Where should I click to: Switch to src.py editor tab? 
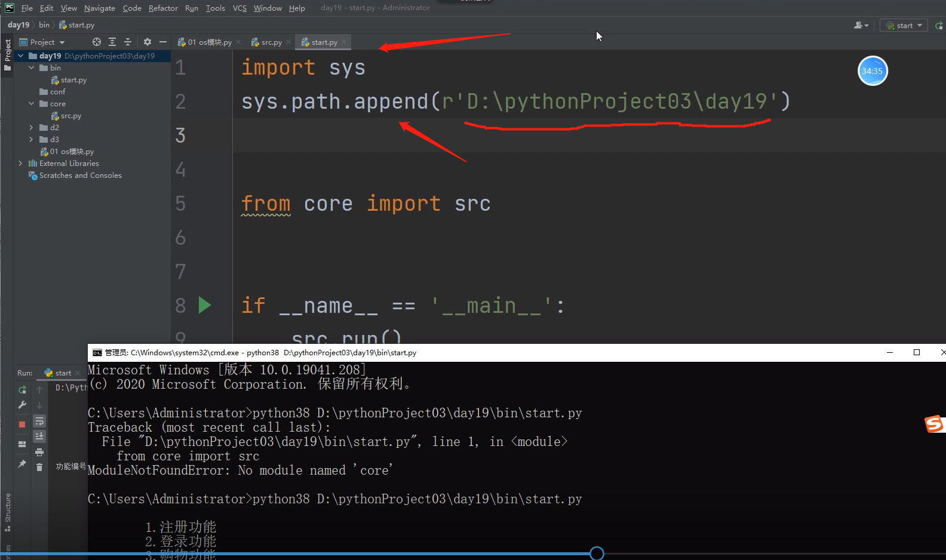(271, 42)
